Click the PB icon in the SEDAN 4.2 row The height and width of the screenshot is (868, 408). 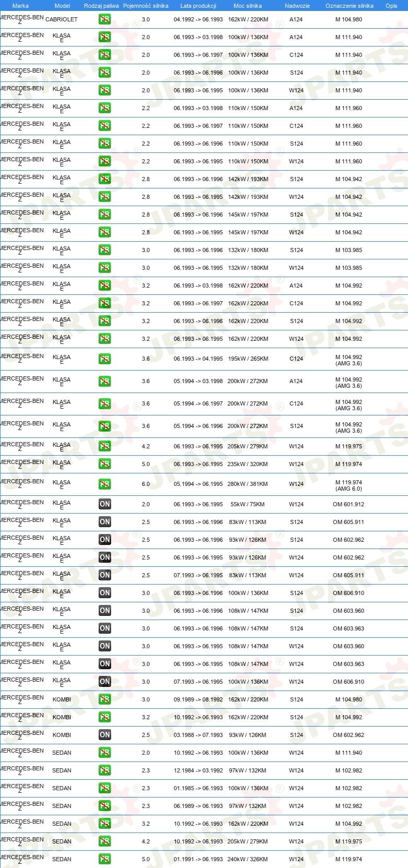pos(105,841)
